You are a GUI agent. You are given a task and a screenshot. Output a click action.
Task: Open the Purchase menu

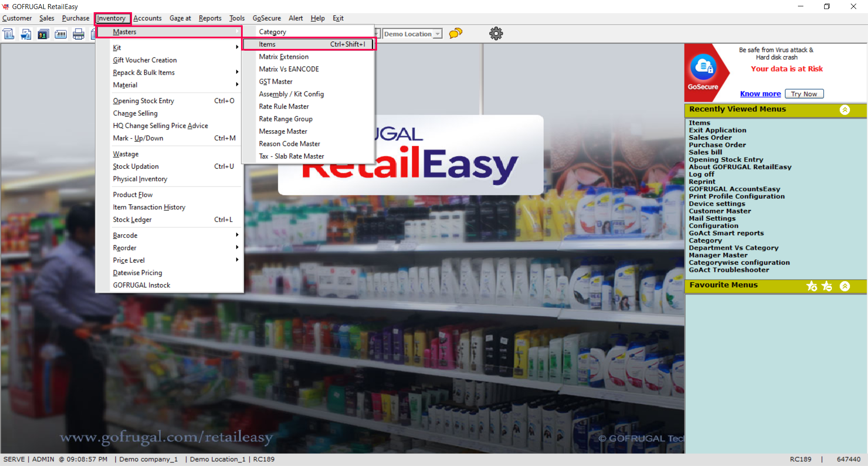tap(75, 18)
